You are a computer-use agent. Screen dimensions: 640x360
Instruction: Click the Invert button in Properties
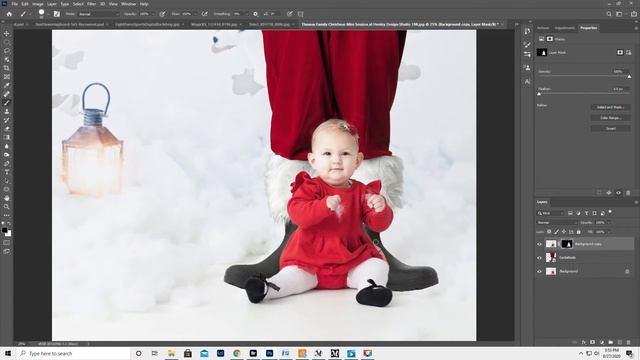pyautogui.click(x=611, y=129)
